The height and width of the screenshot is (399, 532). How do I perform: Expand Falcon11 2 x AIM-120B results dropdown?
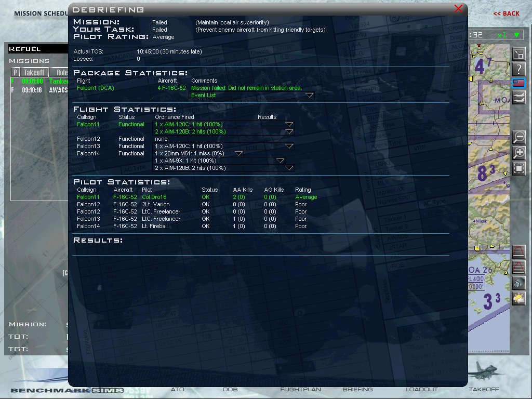point(289,131)
